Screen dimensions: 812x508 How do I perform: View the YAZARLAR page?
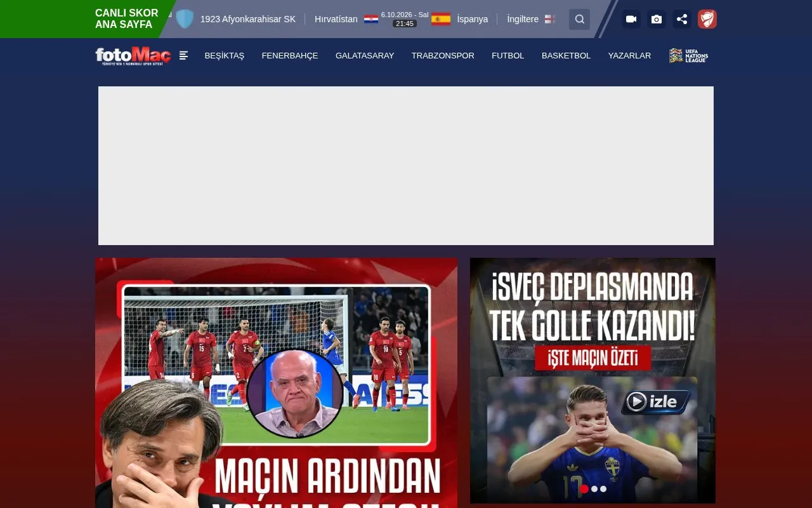tap(629, 56)
